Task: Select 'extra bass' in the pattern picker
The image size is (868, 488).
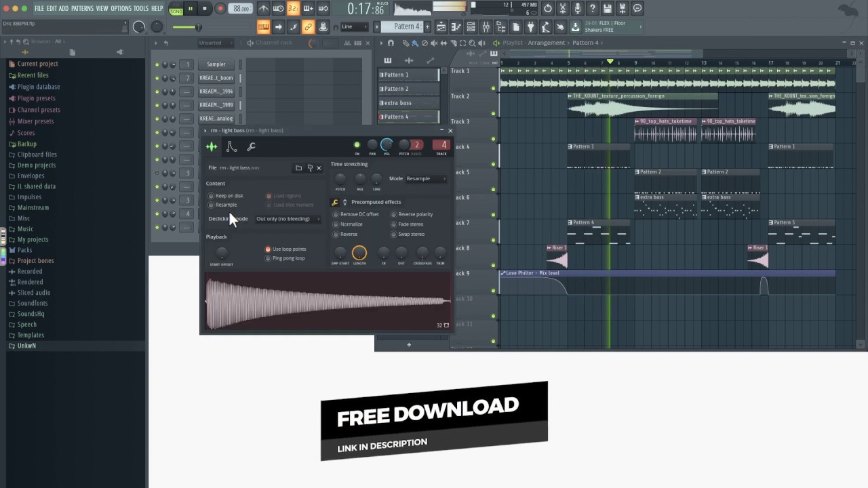Action: pyautogui.click(x=408, y=103)
